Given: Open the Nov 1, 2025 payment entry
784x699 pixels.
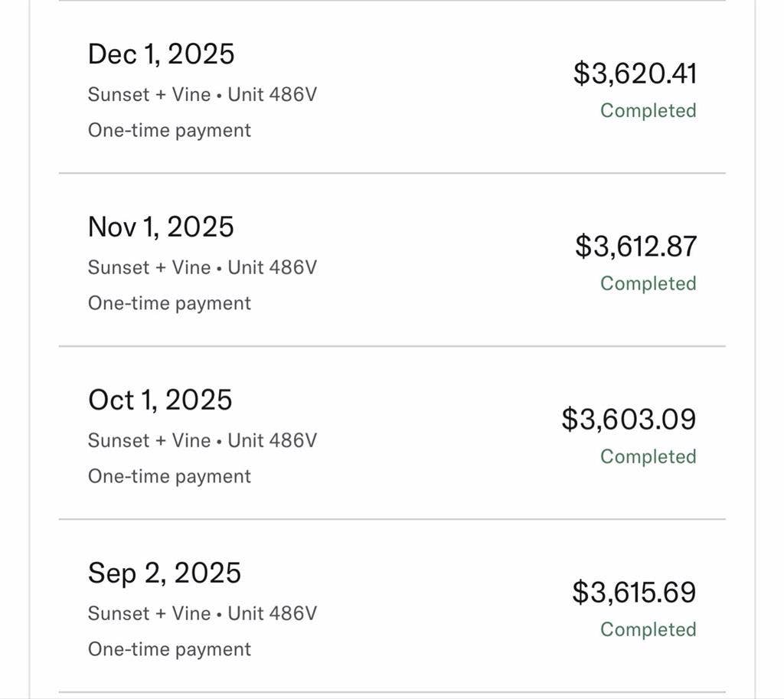Looking at the screenshot, I should pyautogui.click(x=161, y=227).
